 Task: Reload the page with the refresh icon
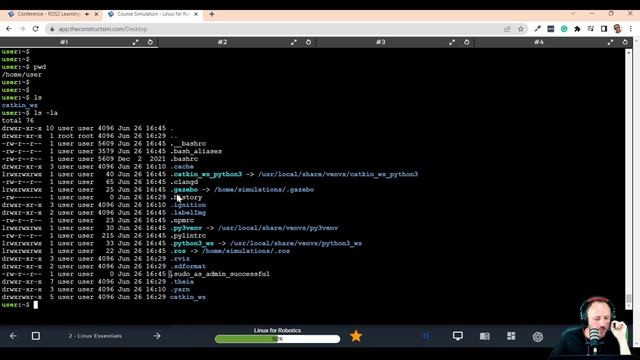click(x=36, y=29)
